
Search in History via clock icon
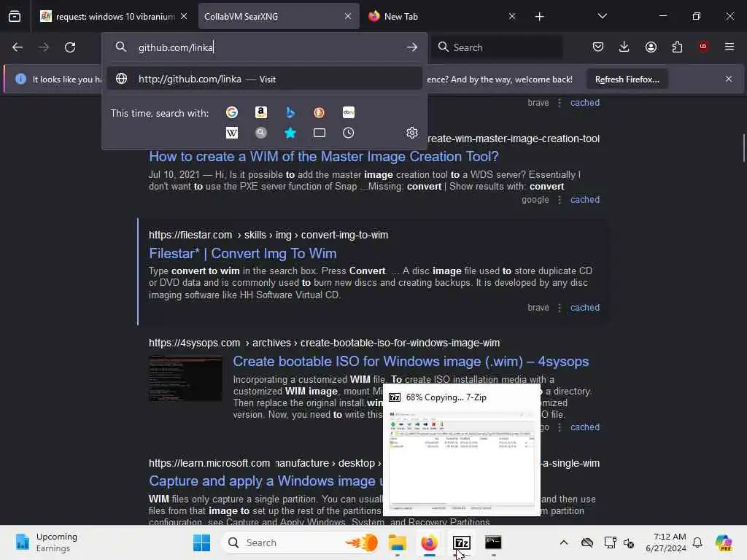[348, 133]
